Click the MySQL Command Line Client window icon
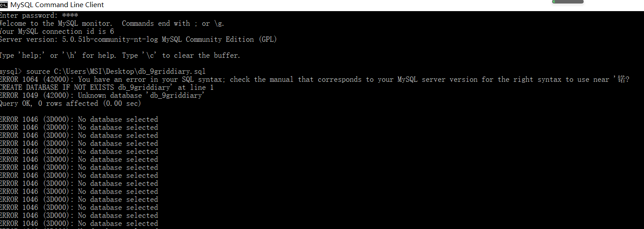 pos(4,4)
